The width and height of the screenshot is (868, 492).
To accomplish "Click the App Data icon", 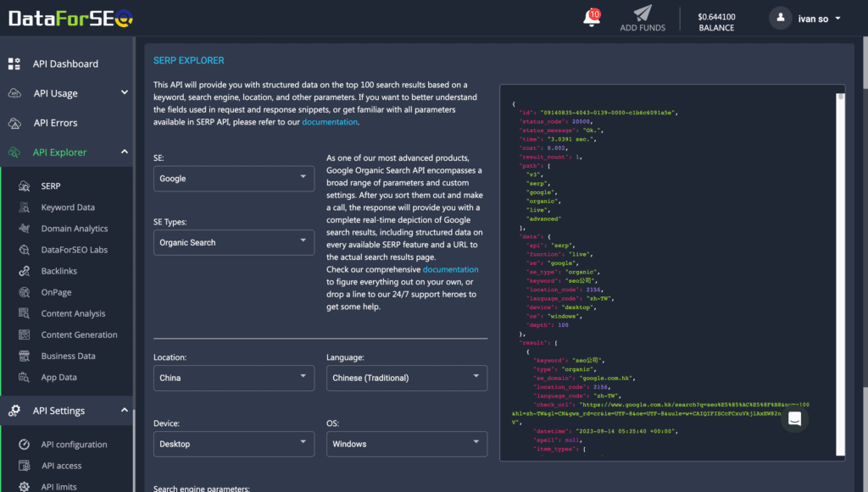I will coord(25,377).
